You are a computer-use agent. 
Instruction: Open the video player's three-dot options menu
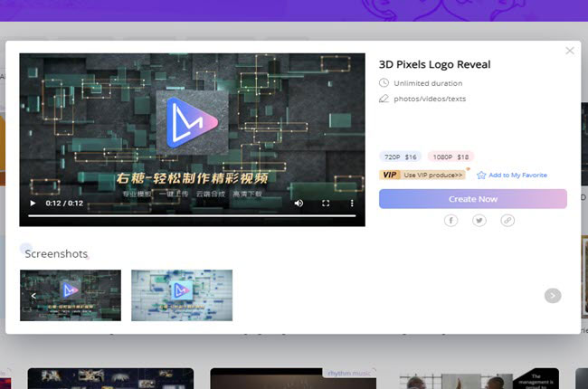pos(352,204)
